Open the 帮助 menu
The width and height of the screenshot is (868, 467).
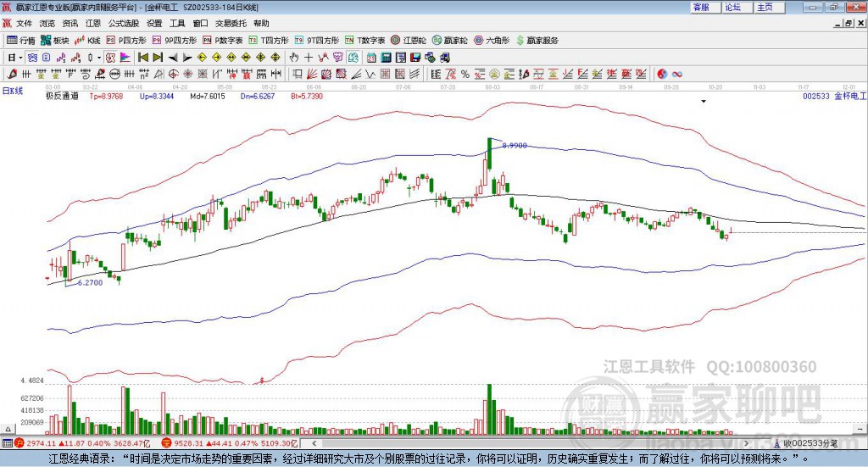261,23
